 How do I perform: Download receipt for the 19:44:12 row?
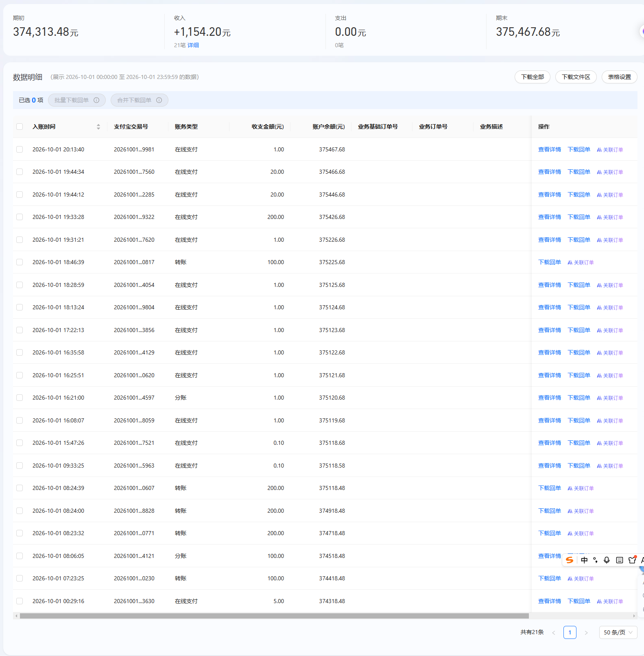[x=579, y=195]
